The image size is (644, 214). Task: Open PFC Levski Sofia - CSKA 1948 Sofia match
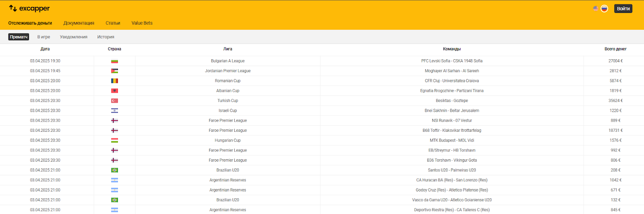[x=452, y=61]
